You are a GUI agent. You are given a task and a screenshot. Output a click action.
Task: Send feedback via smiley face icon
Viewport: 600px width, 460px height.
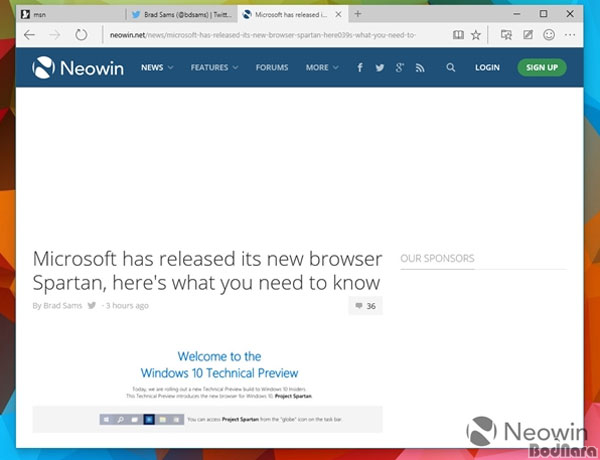pos(549,35)
